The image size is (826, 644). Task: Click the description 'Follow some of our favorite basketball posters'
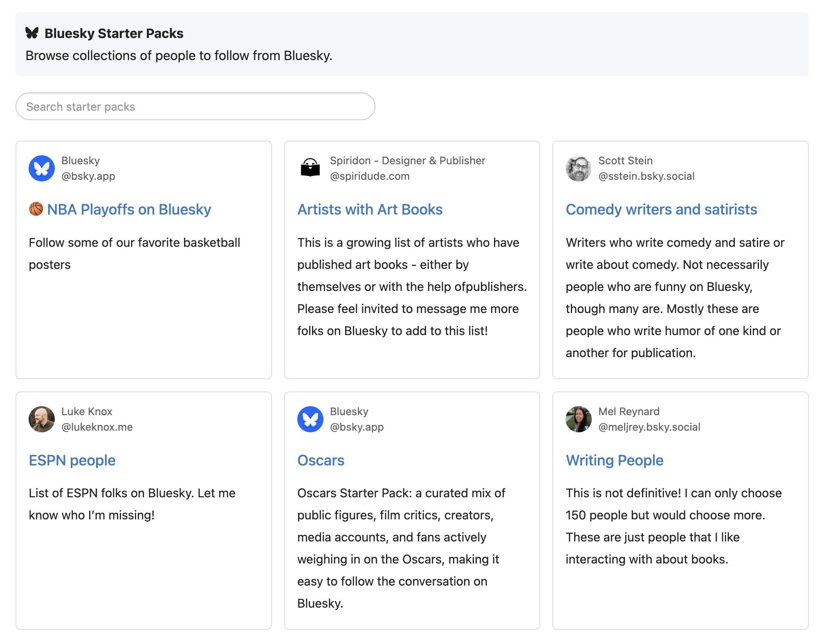click(135, 253)
